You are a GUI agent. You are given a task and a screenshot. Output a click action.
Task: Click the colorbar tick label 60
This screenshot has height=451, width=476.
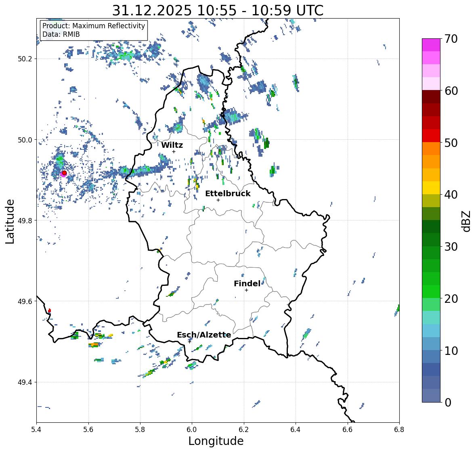pos(451,91)
